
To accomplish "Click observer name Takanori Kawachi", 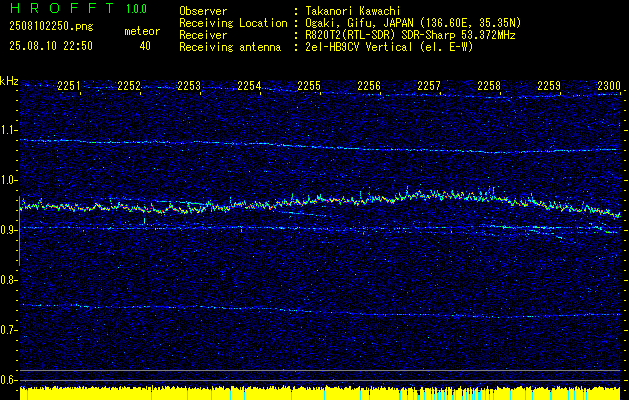I will [353, 11].
